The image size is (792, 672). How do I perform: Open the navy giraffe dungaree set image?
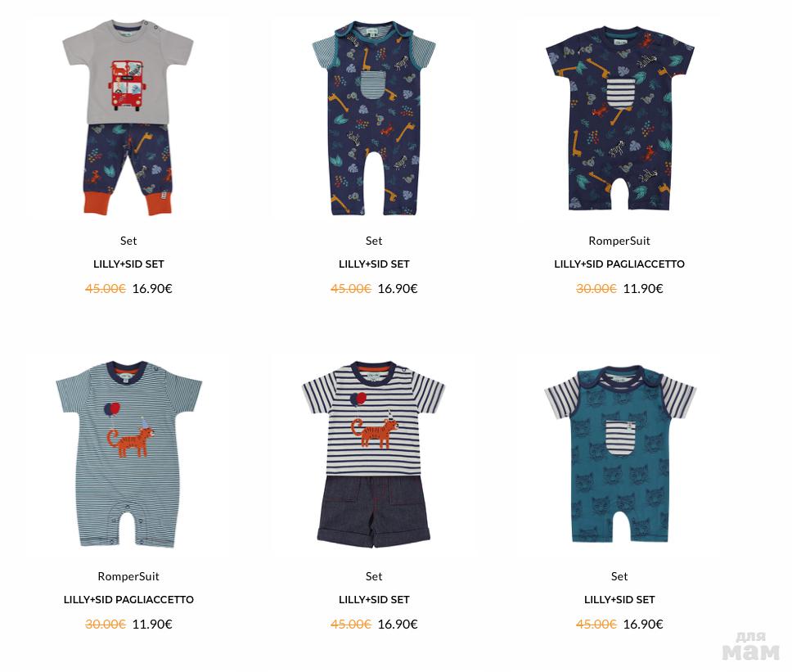pos(374,118)
